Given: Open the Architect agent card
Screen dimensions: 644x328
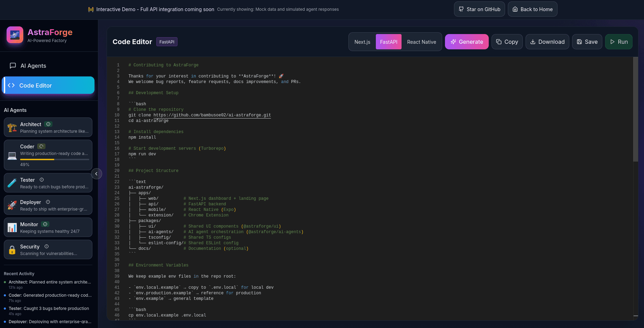Looking at the screenshot, I should tap(48, 127).
